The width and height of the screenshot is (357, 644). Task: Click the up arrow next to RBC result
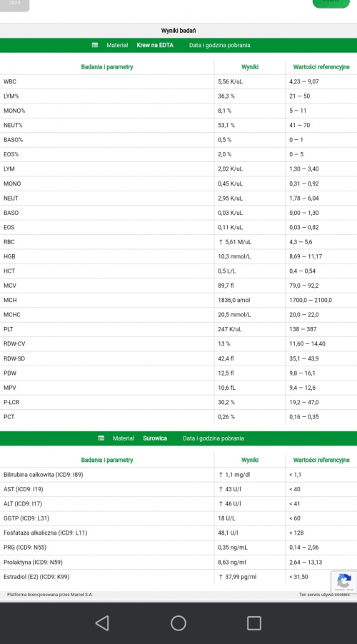click(221, 242)
